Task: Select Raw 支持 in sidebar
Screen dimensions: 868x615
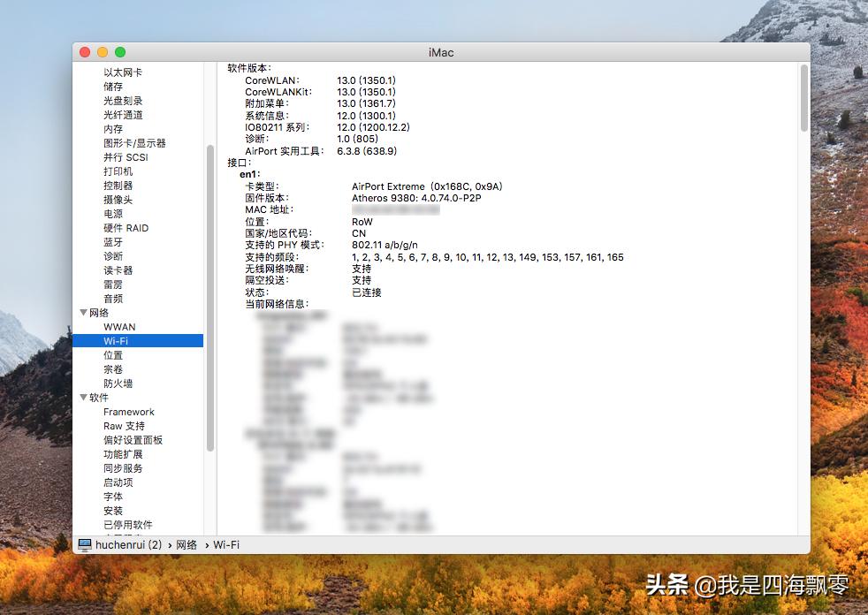Action: click(124, 426)
